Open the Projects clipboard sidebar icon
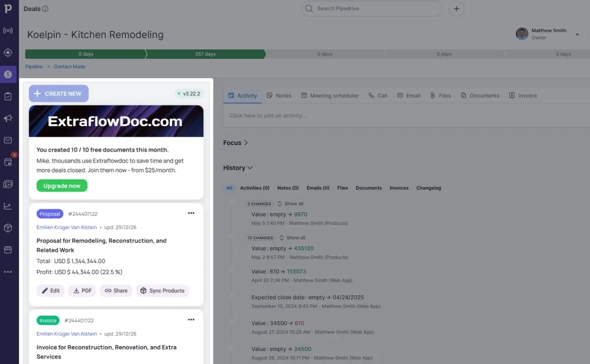 [8, 96]
